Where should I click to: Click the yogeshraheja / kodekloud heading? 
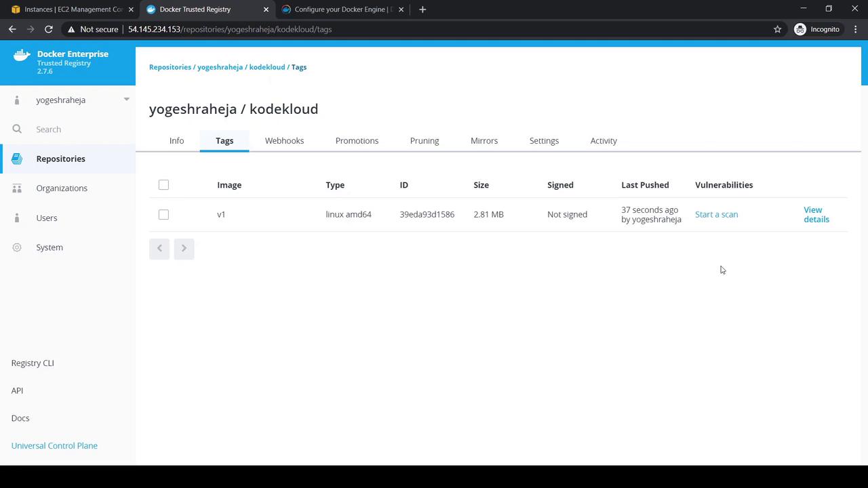tap(233, 109)
